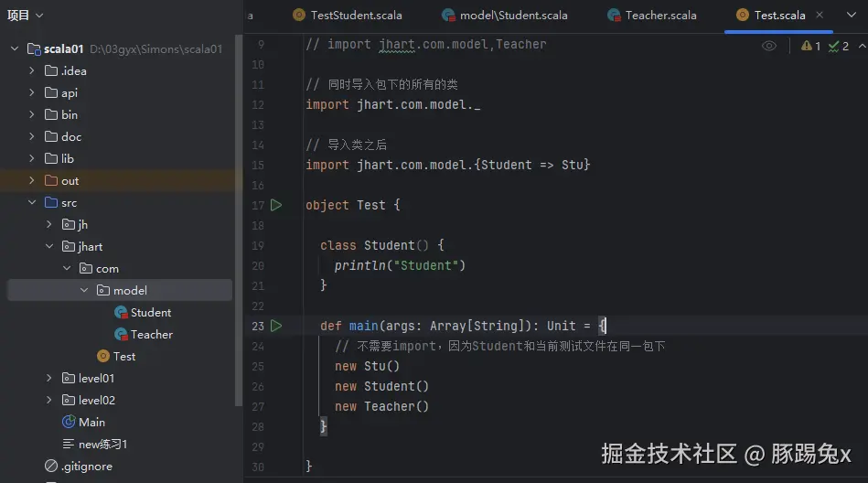Click 'new Student()' on line 26
The height and width of the screenshot is (483, 868).
tap(381, 387)
